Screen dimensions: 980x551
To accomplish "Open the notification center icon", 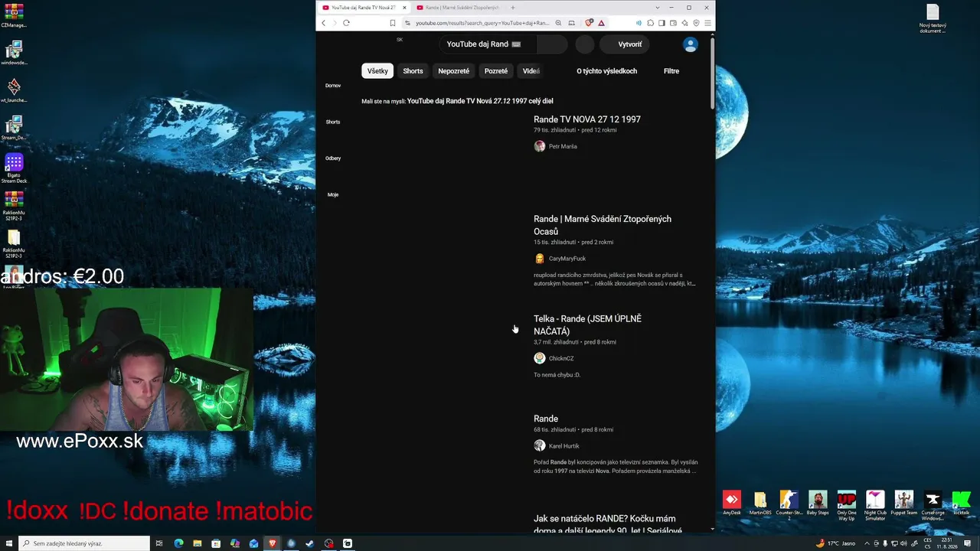I will (966, 543).
